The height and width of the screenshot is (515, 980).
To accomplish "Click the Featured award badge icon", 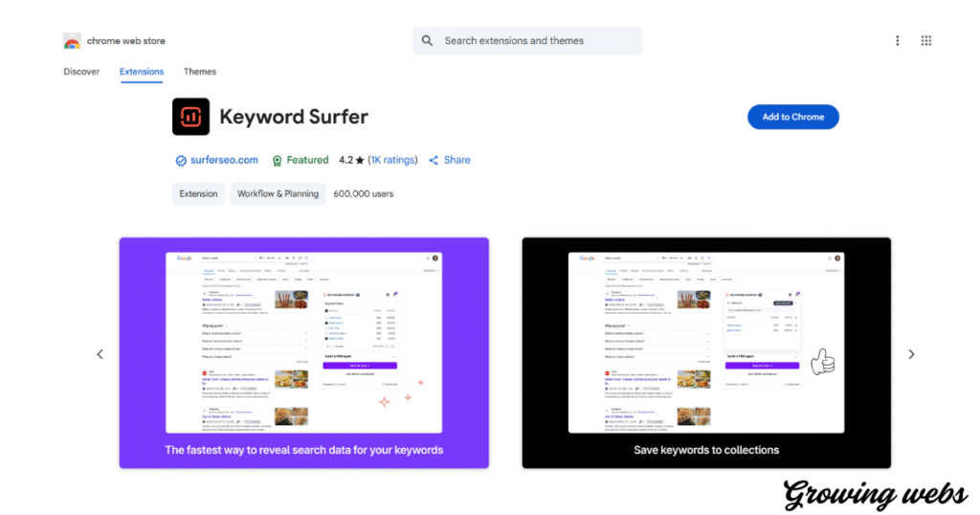I will pos(277,161).
